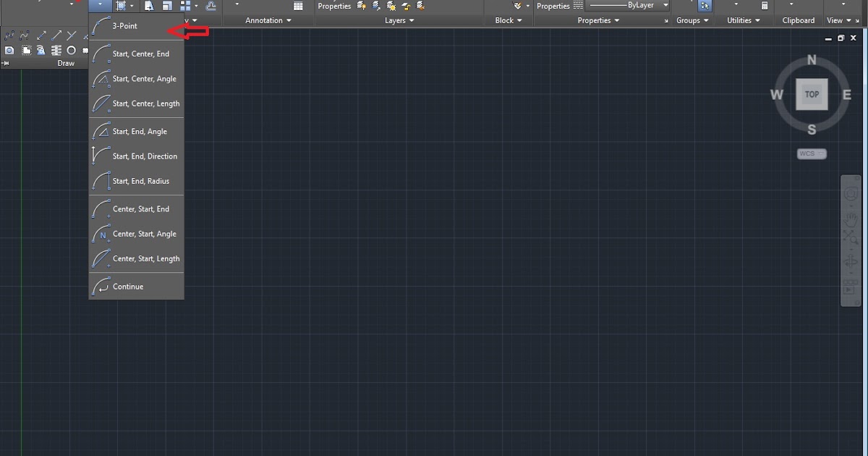Select the Pan tool on navigation bar
868x456 pixels.
[x=851, y=219]
